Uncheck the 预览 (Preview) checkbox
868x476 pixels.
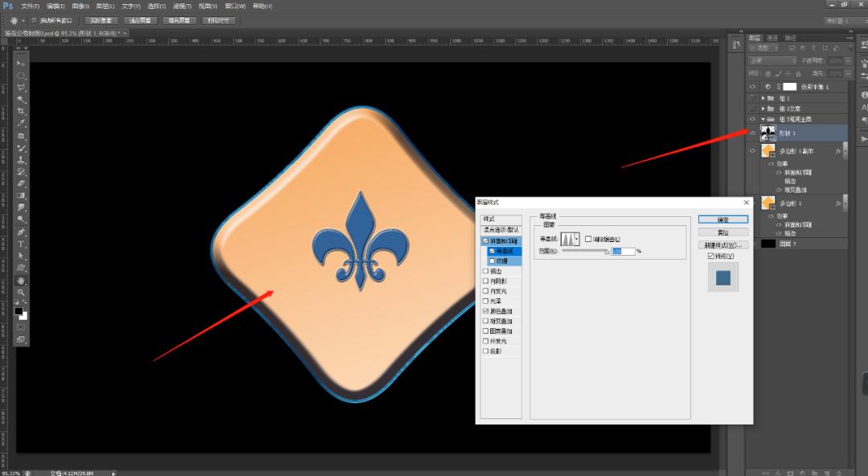pyautogui.click(x=710, y=256)
